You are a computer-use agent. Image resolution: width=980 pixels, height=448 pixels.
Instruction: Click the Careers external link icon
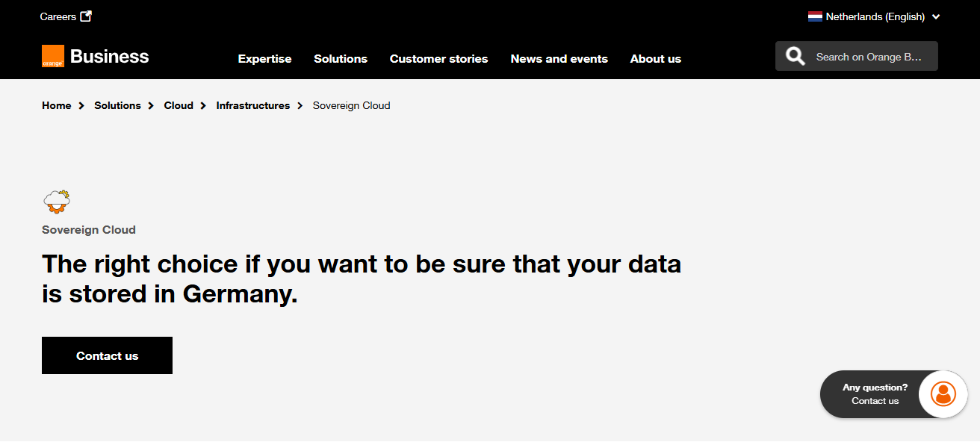[86, 16]
